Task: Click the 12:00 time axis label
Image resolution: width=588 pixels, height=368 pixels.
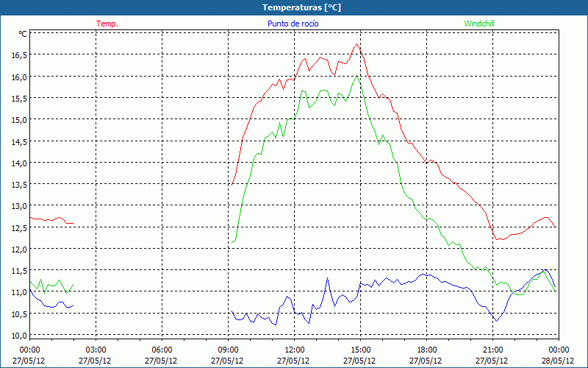Action: tap(295, 350)
